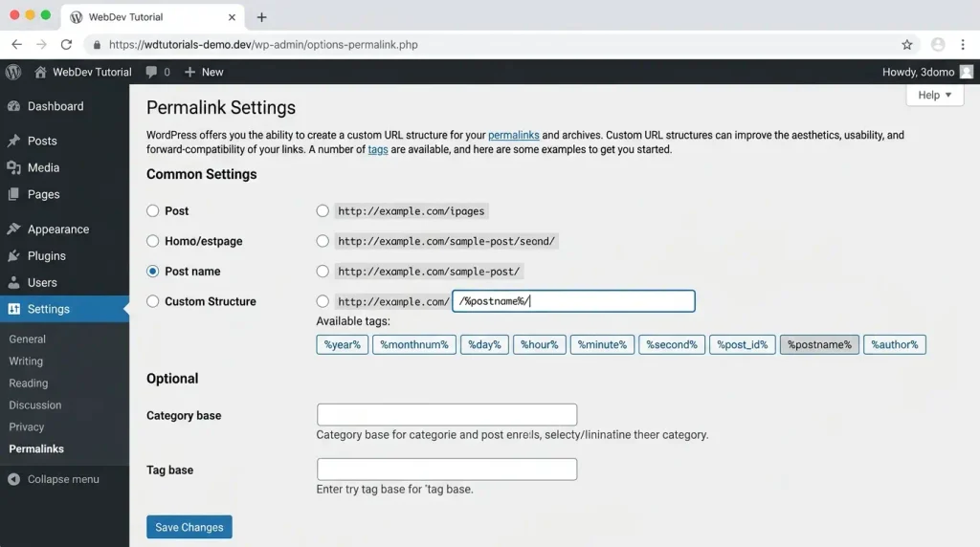Screen dimensions: 980x547
Task: Click Save Changes button
Action: pyautogui.click(x=189, y=527)
